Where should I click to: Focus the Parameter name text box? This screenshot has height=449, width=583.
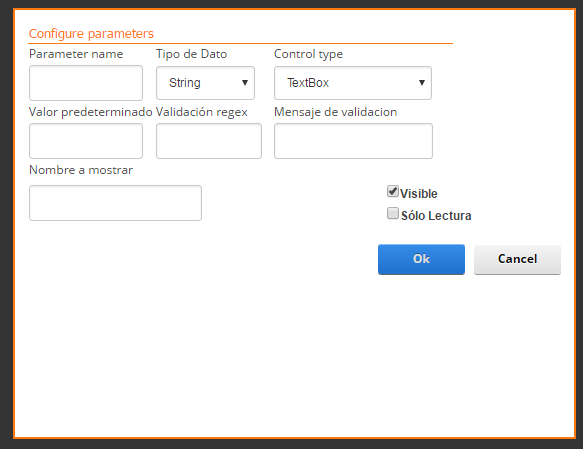pos(86,83)
